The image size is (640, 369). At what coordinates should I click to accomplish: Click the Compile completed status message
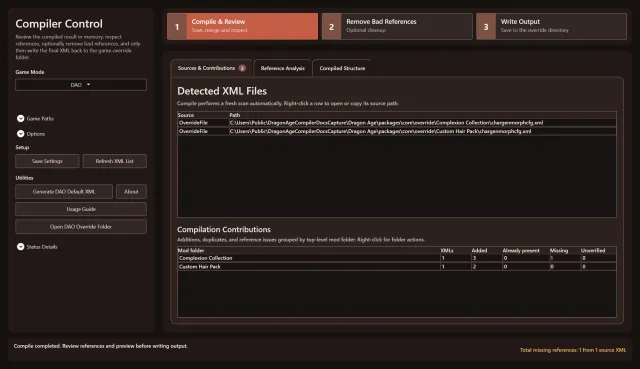pos(100,346)
